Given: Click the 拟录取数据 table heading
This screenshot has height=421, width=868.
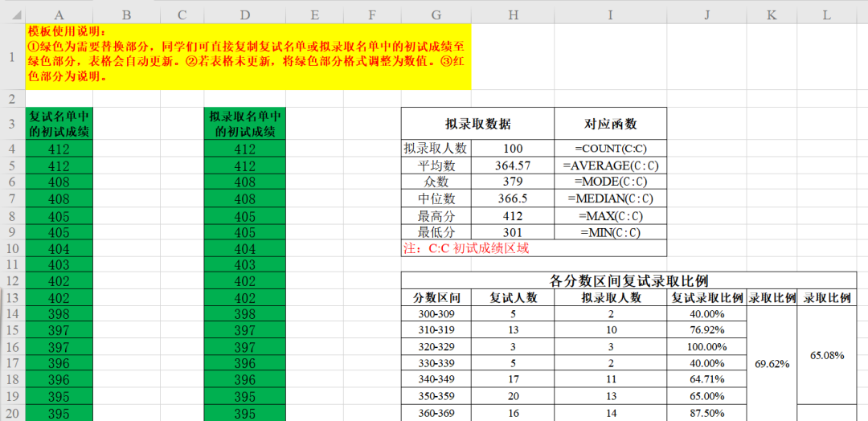Looking at the screenshot, I should (477, 124).
